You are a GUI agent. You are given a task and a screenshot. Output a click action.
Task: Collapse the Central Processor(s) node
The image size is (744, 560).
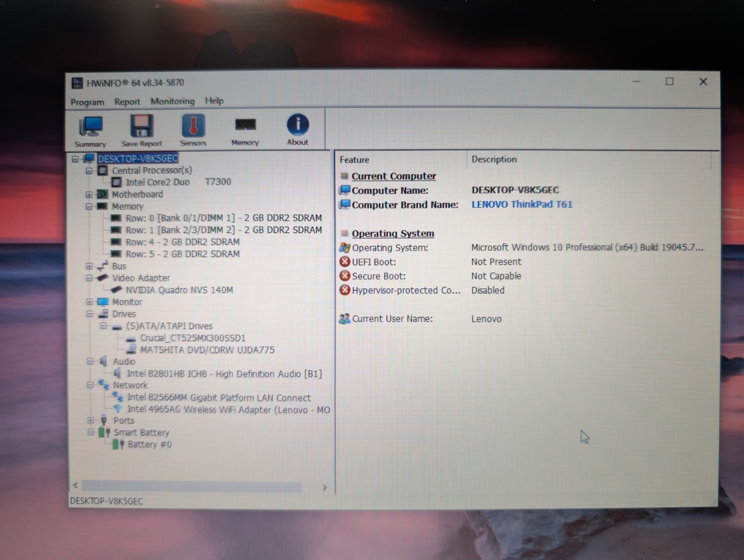89,171
